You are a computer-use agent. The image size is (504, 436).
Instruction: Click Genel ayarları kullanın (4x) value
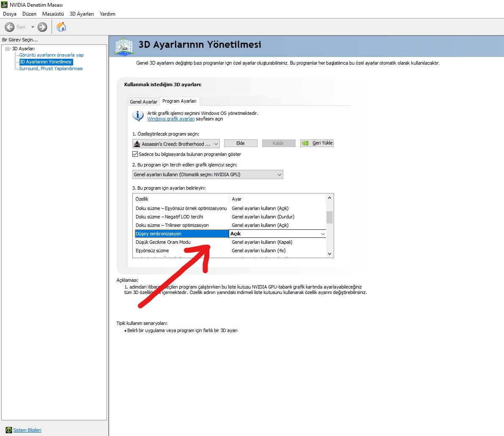(258, 251)
